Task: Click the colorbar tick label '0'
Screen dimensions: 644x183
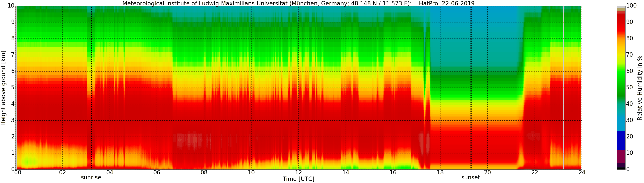Action: (628, 169)
